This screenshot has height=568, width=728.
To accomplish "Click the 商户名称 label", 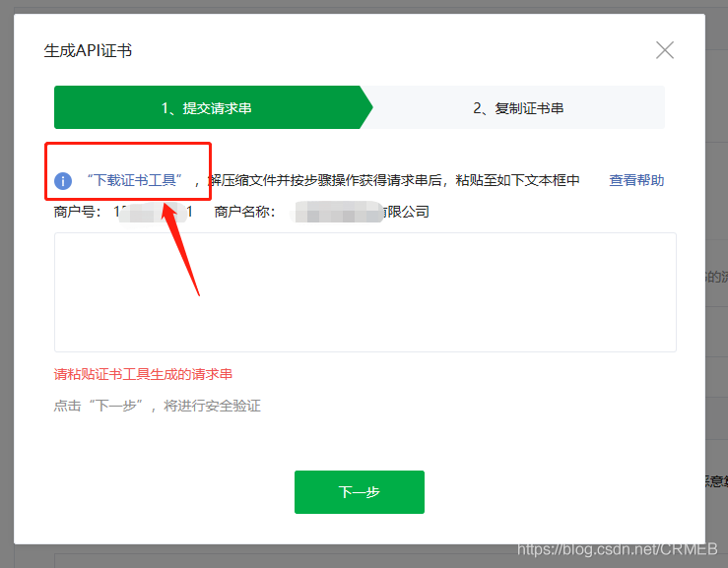I will (x=244, y=212).
